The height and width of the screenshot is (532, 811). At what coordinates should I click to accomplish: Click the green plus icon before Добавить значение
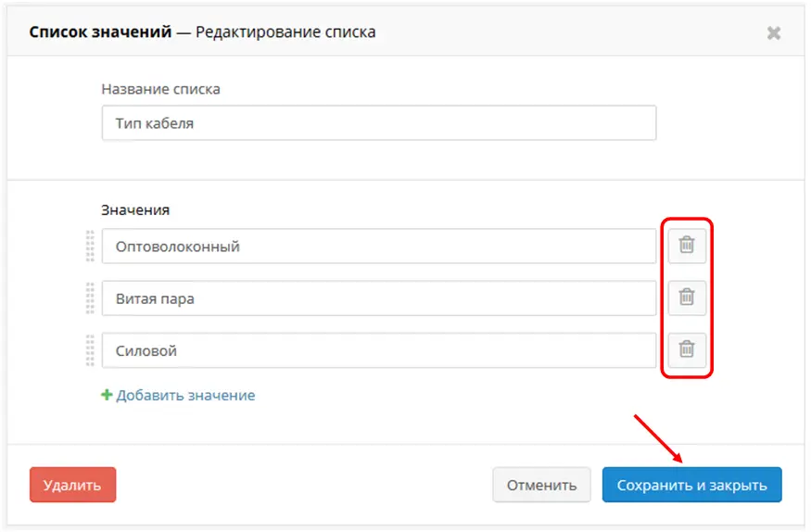tap(107, 395)
